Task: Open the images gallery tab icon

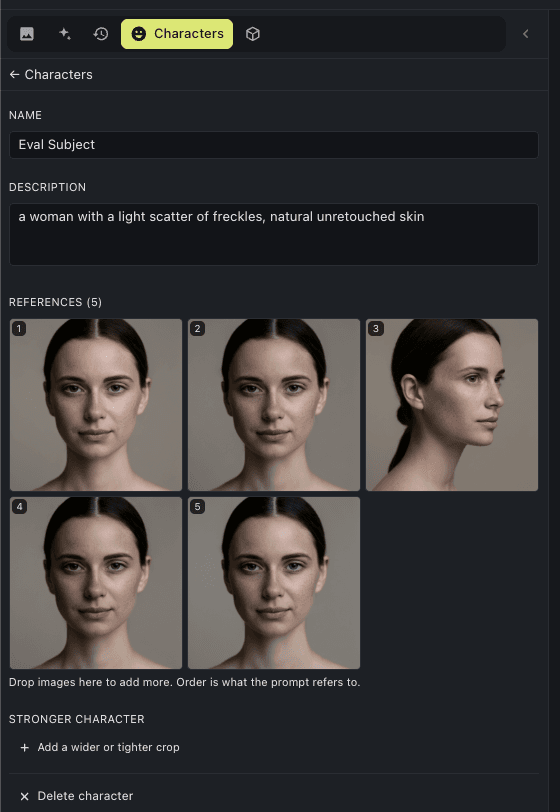Action: pyautogui.click(x=27, y=34)
